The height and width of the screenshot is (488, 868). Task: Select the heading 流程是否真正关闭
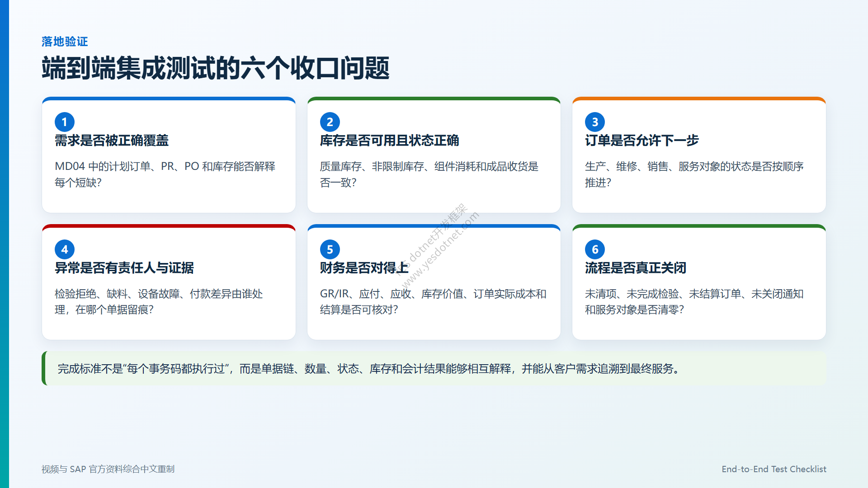click(636, 268)
